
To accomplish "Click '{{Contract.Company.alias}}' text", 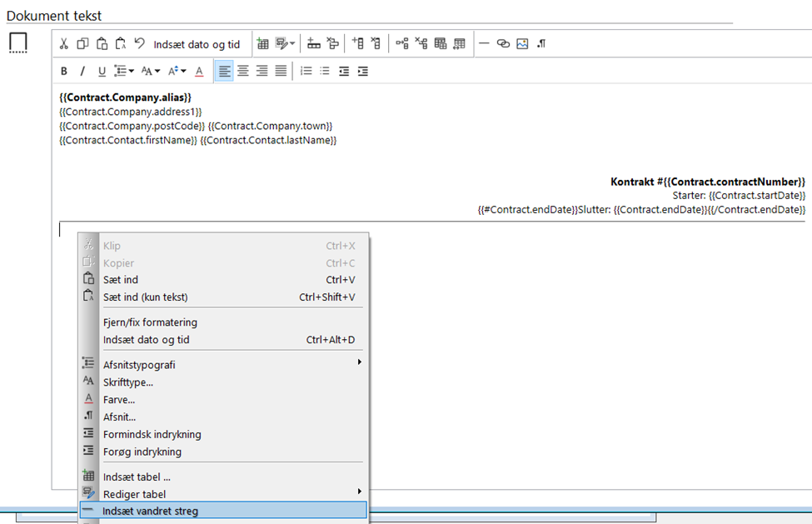I will coord(125,97).
